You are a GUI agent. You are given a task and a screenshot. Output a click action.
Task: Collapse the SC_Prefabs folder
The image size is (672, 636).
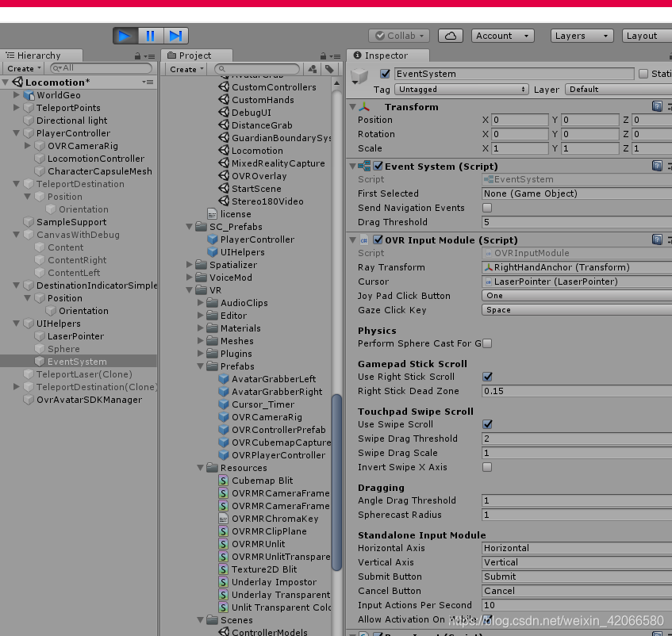189,227
